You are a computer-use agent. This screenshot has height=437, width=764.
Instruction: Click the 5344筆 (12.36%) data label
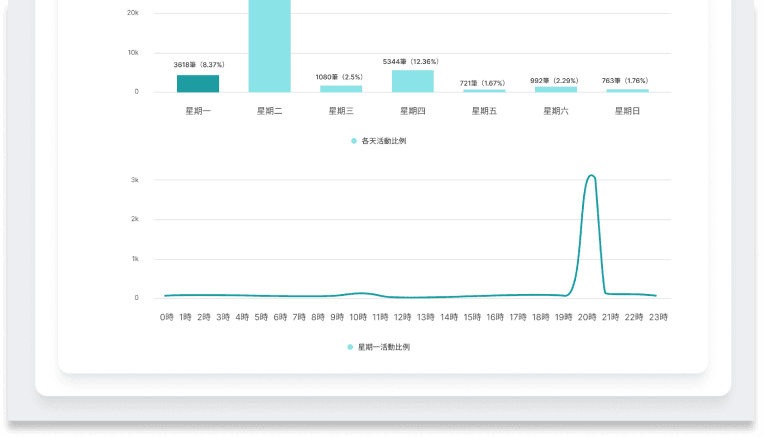click(x=411, y=62)
